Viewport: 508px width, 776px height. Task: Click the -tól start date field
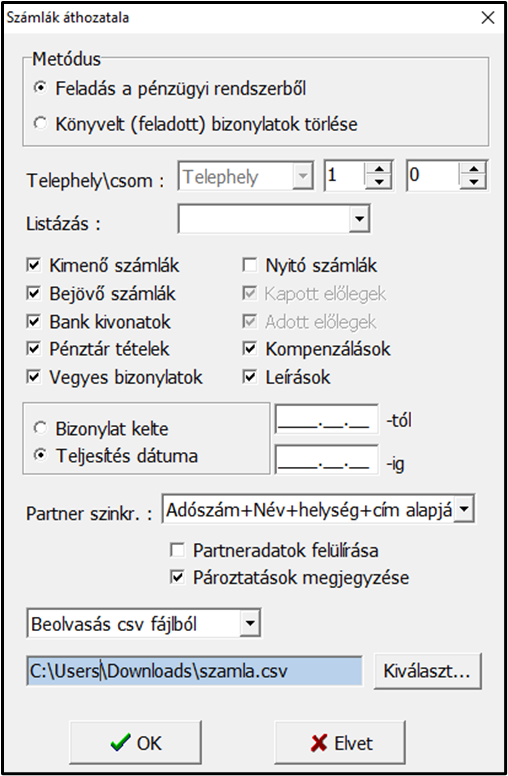pos(327,420)
